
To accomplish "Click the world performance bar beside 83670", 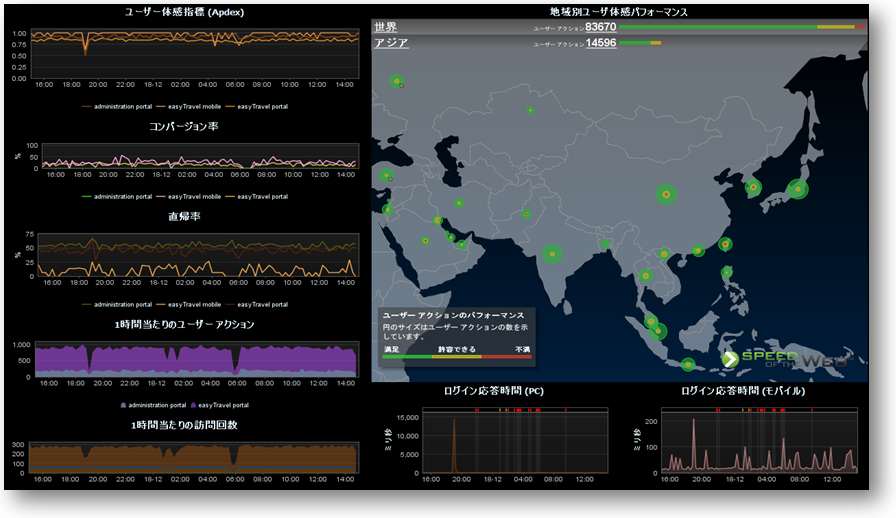I will pyautogui.click(x=740, y=27).
